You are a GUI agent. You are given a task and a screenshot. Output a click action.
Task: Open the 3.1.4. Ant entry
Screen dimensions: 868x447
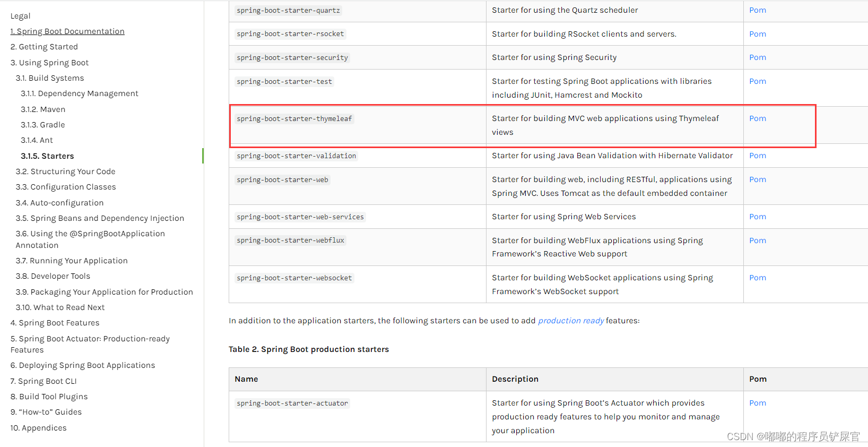coord(37,140)
